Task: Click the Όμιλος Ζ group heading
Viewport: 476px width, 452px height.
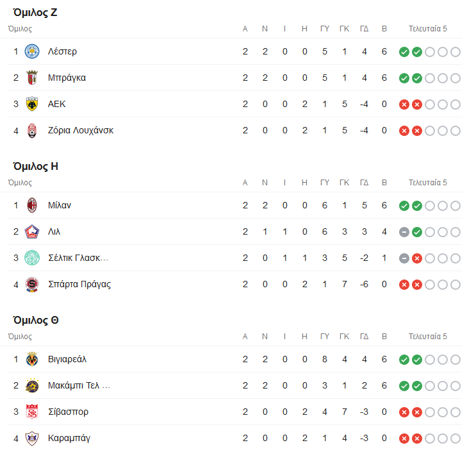Action: pyautogui.click(x=36, y=12)
